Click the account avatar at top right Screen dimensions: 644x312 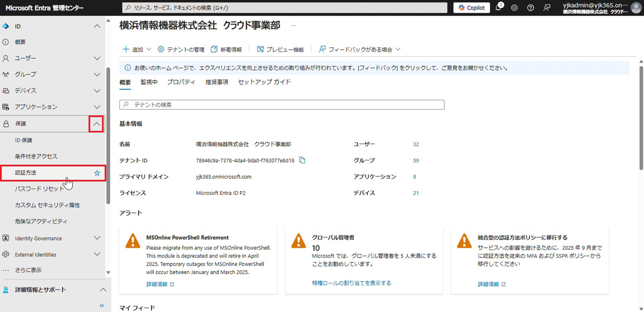636,8
